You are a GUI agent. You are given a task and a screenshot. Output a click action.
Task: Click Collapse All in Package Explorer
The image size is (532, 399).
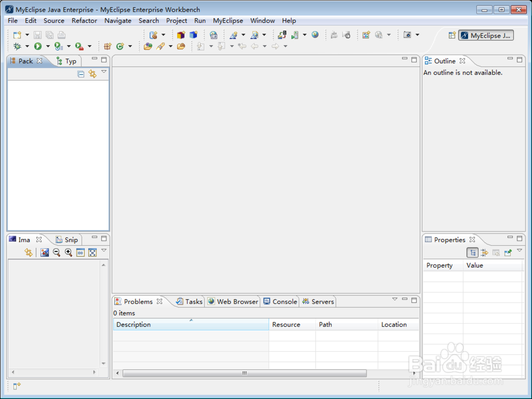tap(81, 74)
